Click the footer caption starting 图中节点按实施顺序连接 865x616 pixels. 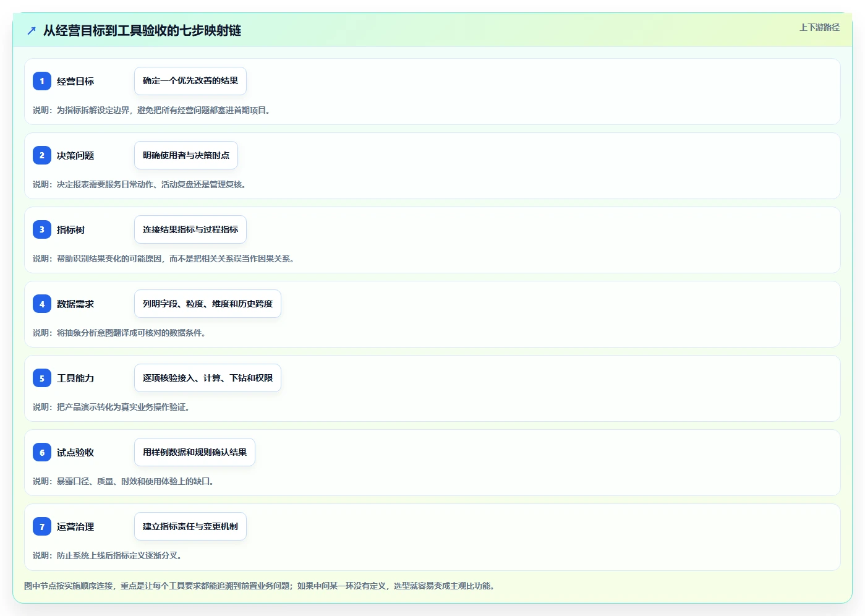pyautogui.click(x=260, y=586)
